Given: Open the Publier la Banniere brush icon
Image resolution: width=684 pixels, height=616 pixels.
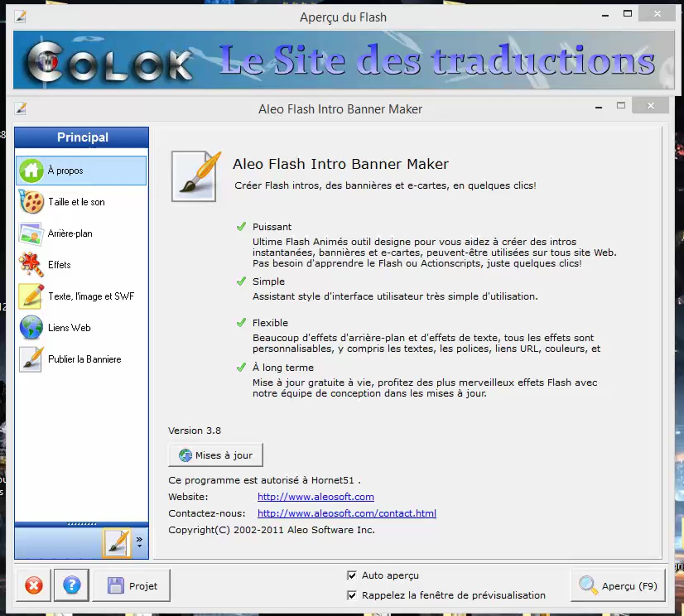Looking at the screenshot, I should 31,359.
